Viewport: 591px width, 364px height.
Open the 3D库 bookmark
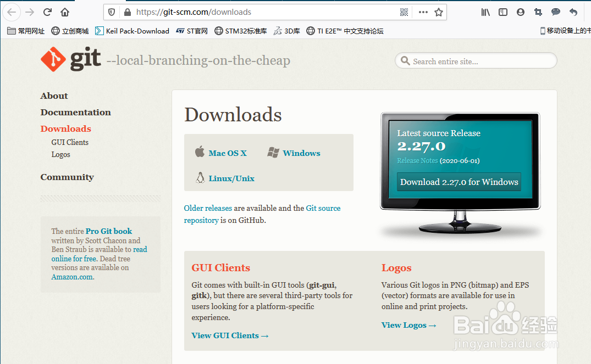(x=287, y=31)
